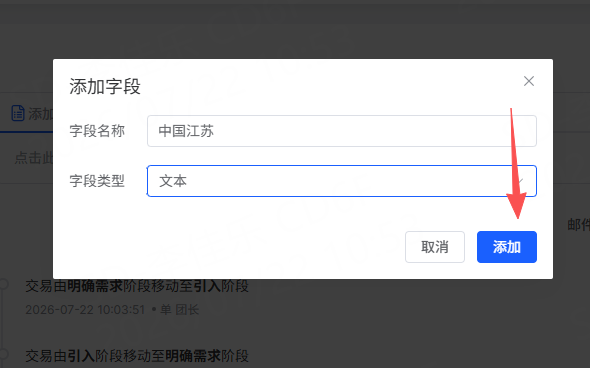Click the 取消 button
The width and height of the screenshot is (590, 368).
pyautogui.click(x=435, y=247)
